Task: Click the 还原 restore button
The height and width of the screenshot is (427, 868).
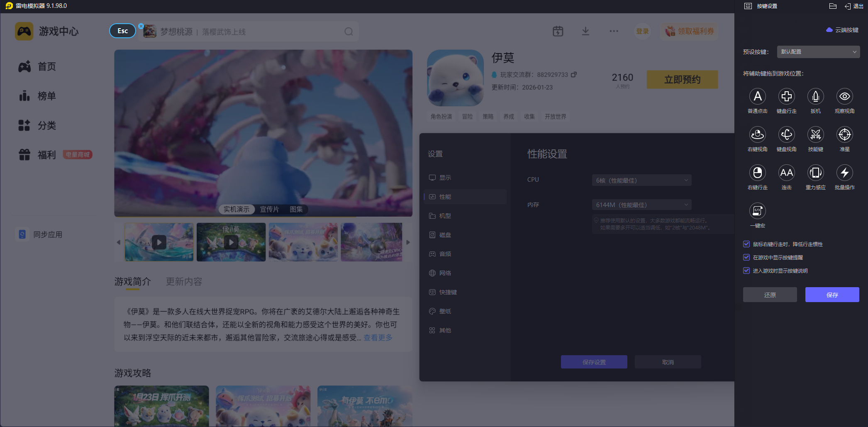Action: (770, 295)
